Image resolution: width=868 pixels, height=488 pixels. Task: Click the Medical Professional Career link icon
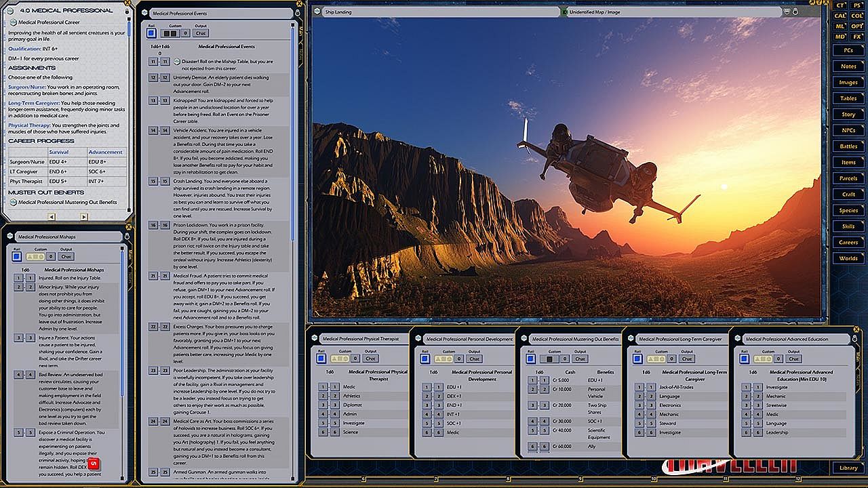pyautogui.click(x=13, y=22)
